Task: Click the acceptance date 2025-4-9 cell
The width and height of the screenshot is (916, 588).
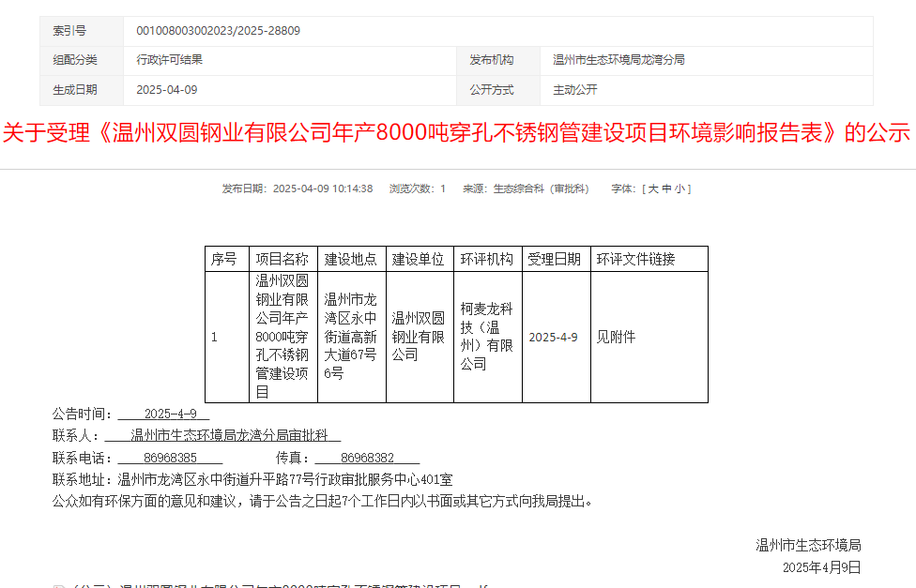Action: click(x=553, y=337)
